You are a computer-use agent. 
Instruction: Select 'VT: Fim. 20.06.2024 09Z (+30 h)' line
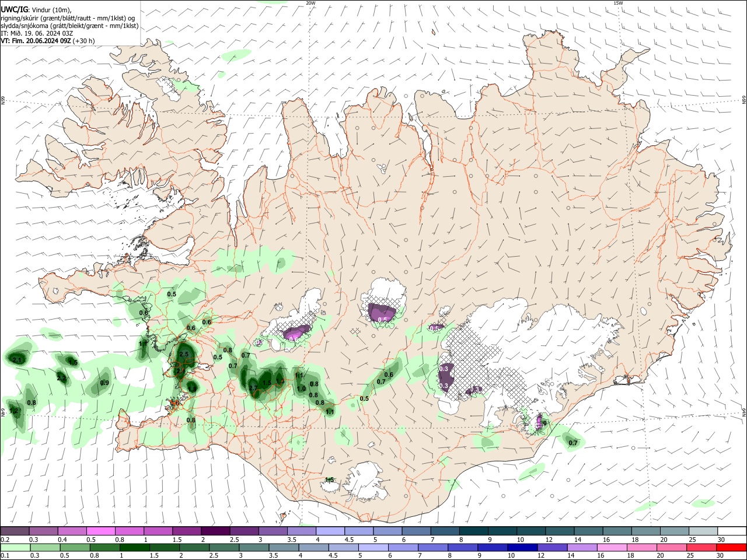tap(48, 41)
